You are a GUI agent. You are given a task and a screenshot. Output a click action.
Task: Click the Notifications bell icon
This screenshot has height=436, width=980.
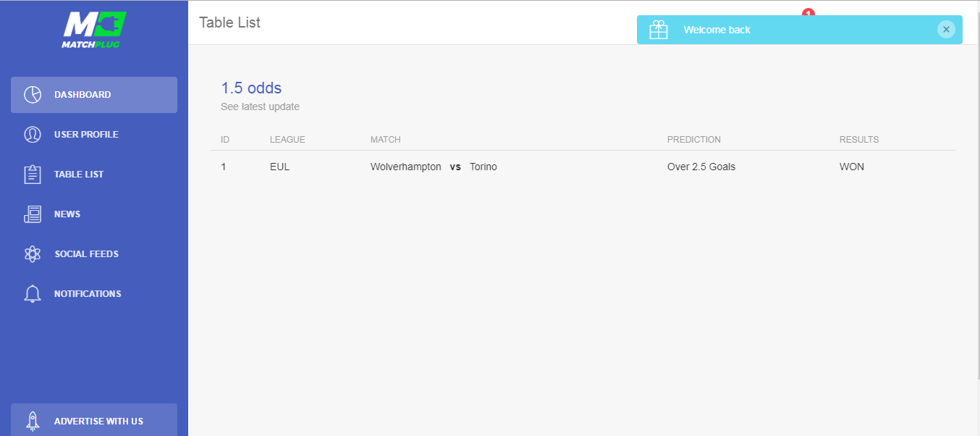tap(33, 294)
